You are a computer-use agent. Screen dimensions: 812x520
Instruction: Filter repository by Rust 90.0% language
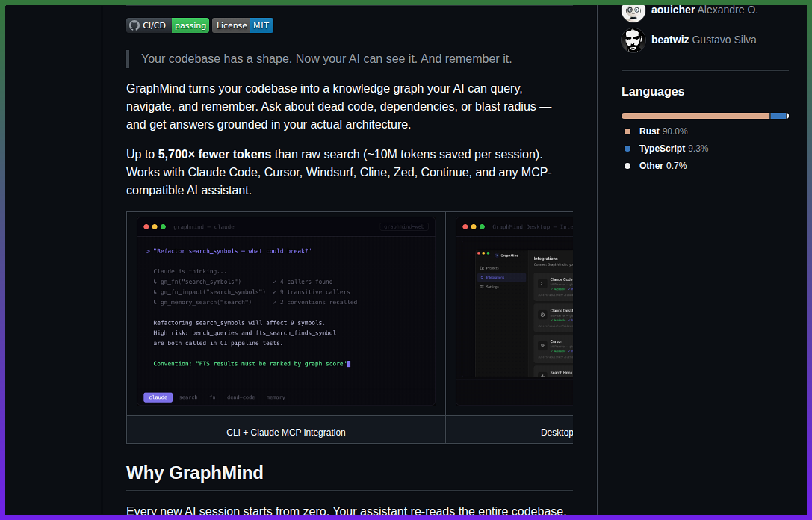[663, 131]
